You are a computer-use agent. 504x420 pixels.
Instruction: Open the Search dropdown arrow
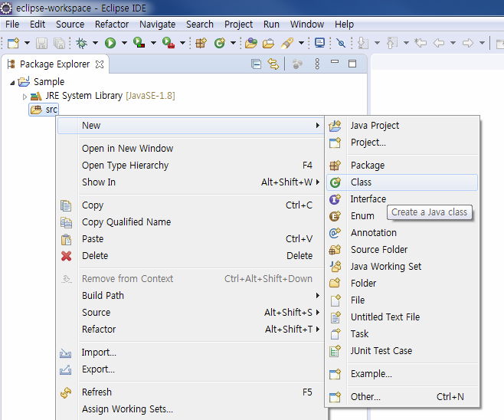(302, 43)
